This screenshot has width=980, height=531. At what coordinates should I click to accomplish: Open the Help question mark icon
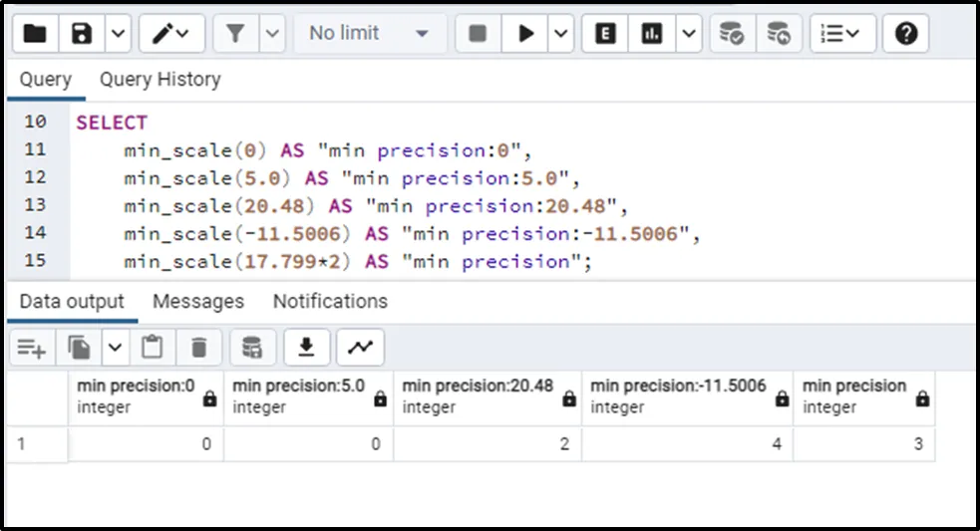click(x=905, y=34)
